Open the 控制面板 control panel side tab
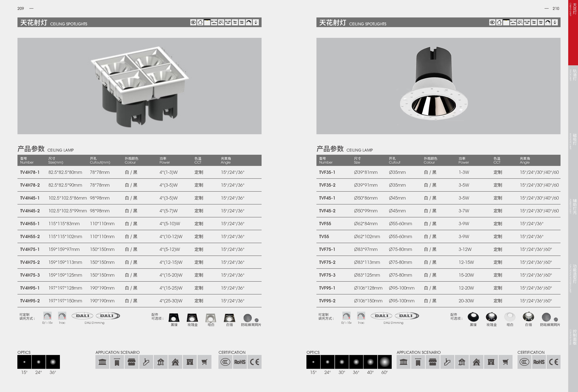The image size is (578, 392). (573, 337)
